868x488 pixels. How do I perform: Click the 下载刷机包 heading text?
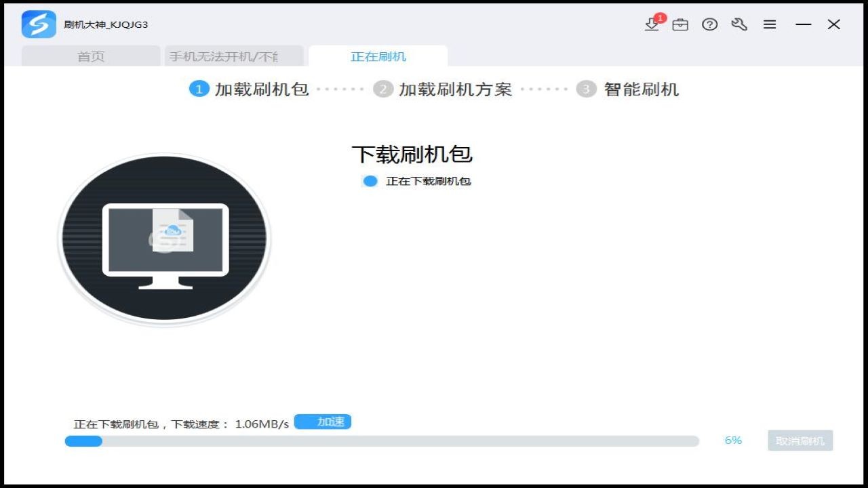coord(412,155)
